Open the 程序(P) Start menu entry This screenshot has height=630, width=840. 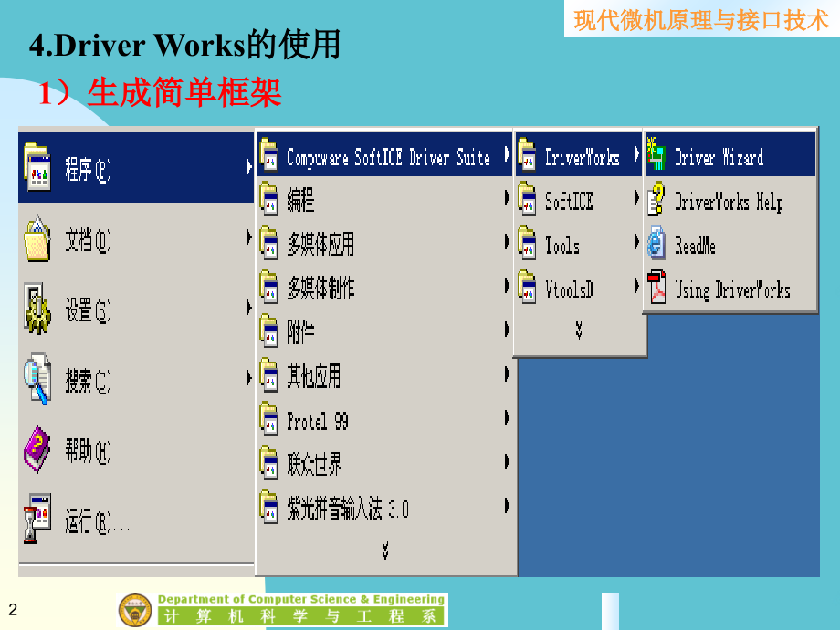click(136, 167)
